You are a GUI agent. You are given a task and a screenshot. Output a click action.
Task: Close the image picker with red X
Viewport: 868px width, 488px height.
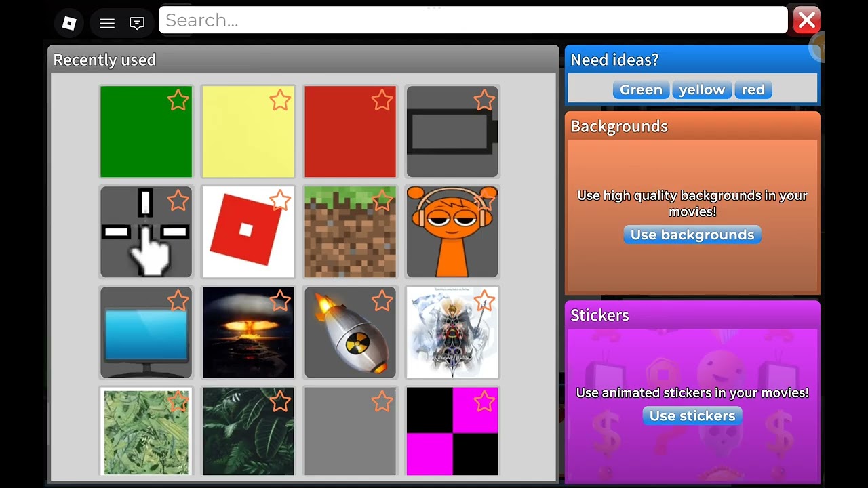pyautogui.click(x=806, y=20)
